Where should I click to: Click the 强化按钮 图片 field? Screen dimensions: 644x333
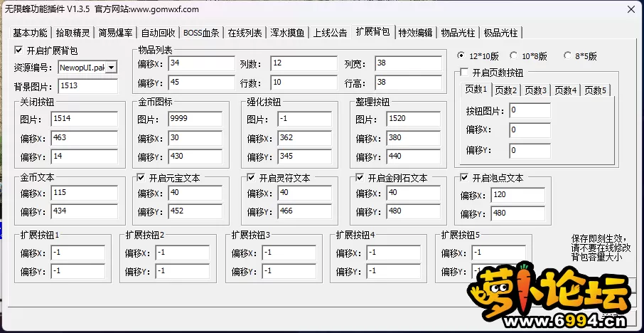[x=304, y=119]
